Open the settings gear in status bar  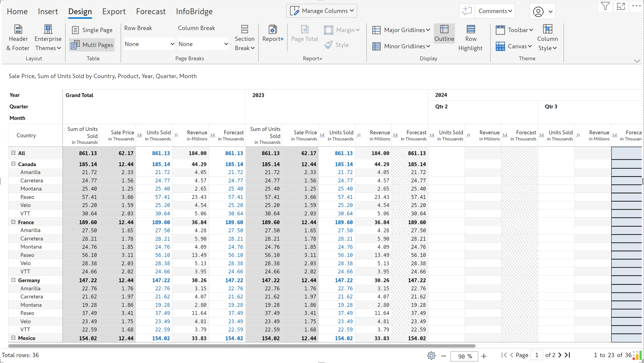(431, 355)
